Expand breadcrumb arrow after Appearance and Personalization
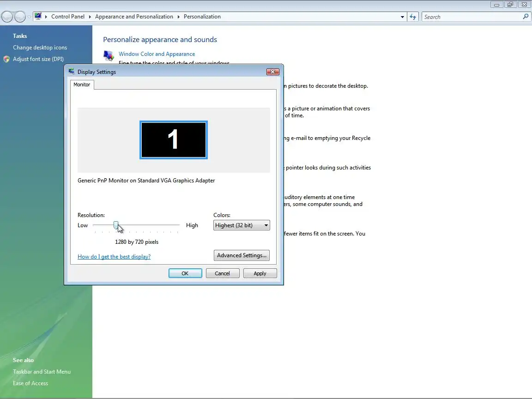Image resolution: width=532 pixels, height=399 pixels. coord(178,17)
